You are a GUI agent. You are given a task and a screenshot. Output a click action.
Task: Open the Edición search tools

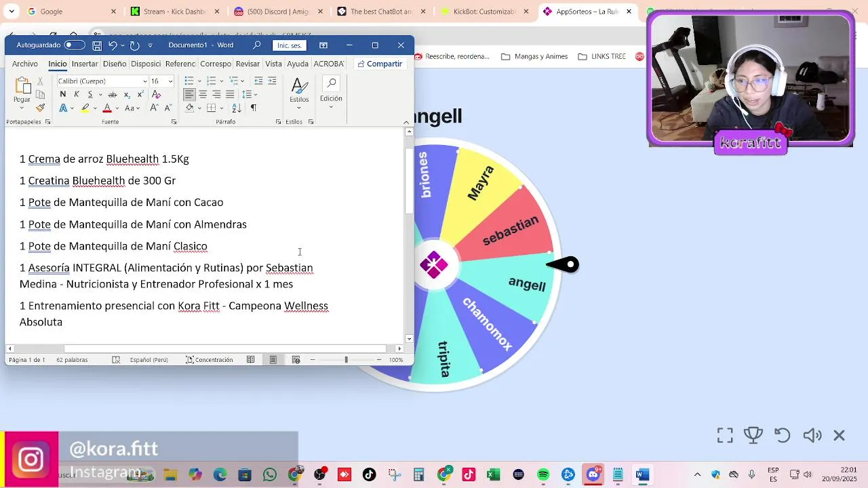coord(331,93)
